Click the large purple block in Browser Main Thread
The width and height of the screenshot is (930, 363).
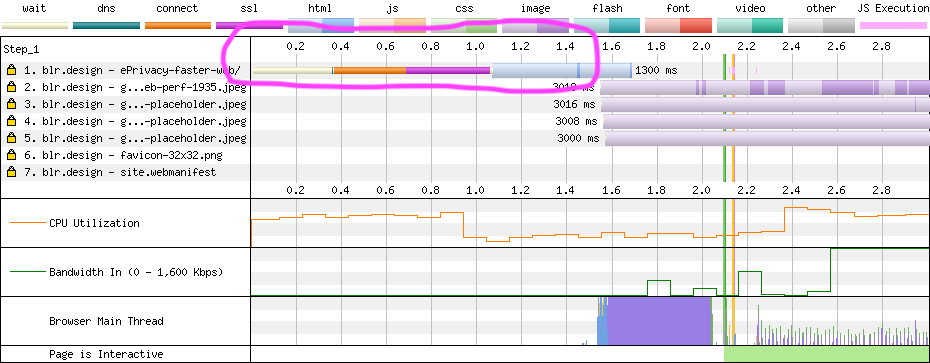(660, 321)
